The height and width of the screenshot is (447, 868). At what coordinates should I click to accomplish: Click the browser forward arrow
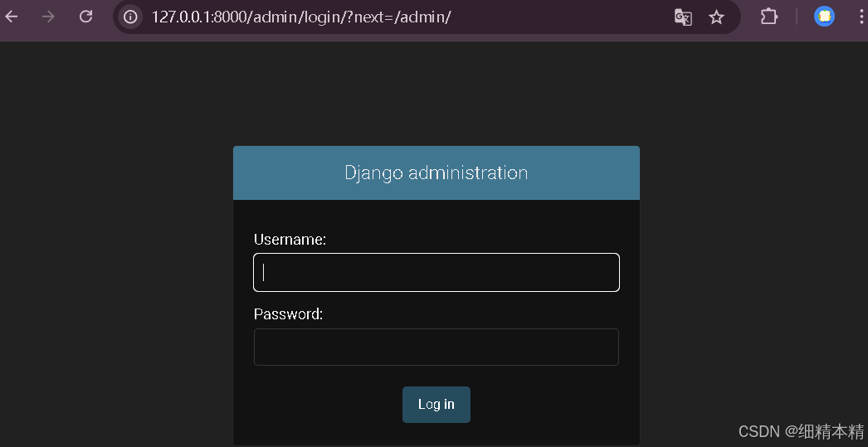(x=49, y=17)
